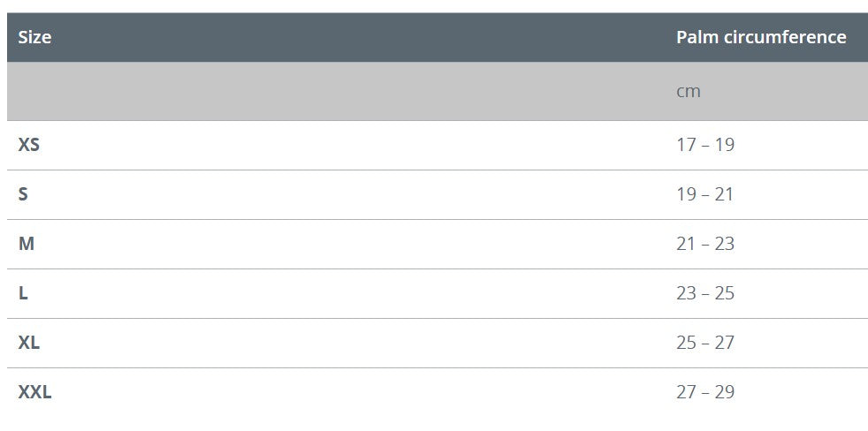The image size is (868, 431).
Task: Select the M size label
Action: pyautogui.click(x=27, y=244)
